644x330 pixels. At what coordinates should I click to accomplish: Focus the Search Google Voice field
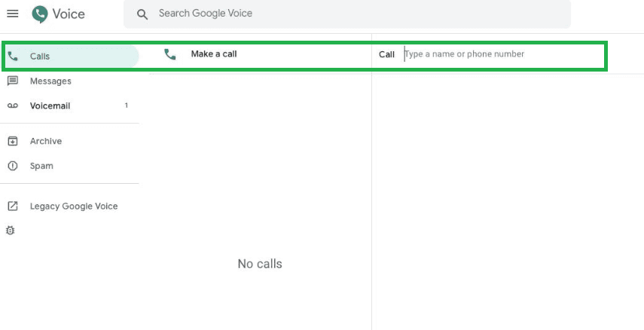(339, 14)
